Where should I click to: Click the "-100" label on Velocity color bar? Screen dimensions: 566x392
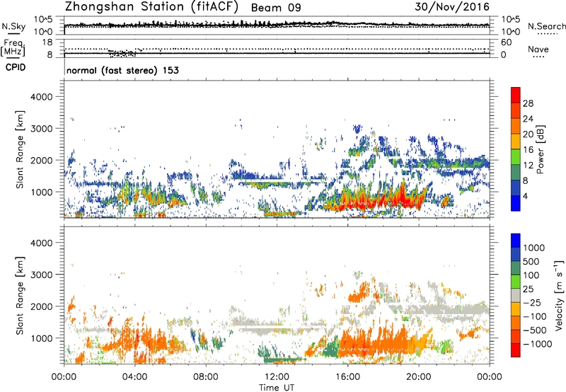point(536,316)
